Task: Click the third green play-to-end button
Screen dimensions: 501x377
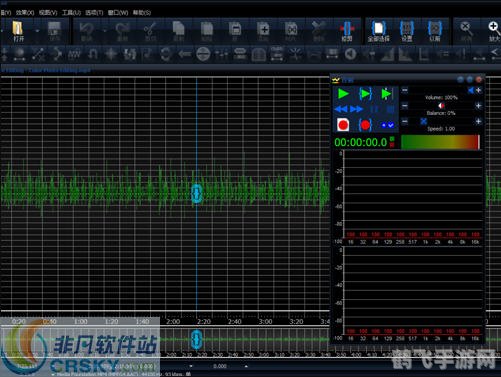Action: 387,94
